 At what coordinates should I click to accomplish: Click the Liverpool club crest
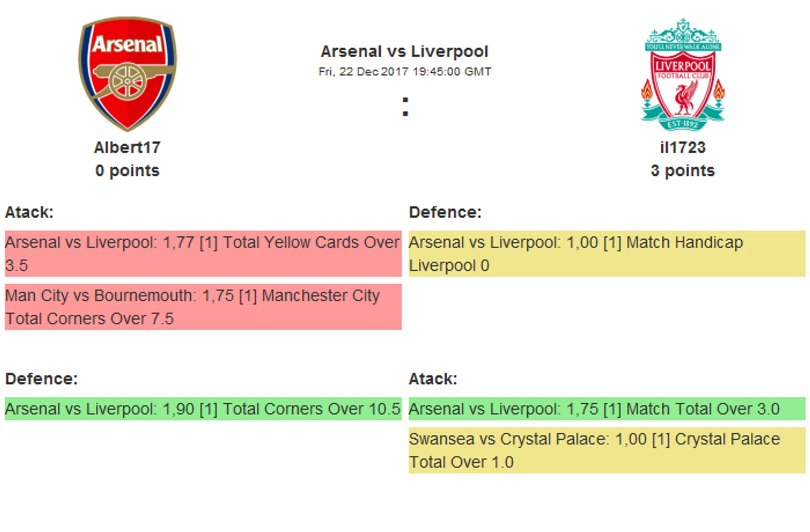click(x=682, y=74)
